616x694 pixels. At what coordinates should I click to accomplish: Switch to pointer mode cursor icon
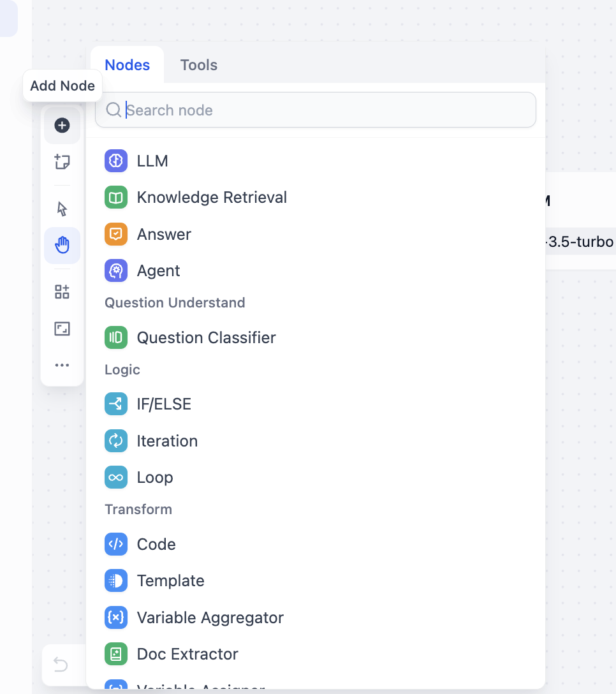click(62, 209)
